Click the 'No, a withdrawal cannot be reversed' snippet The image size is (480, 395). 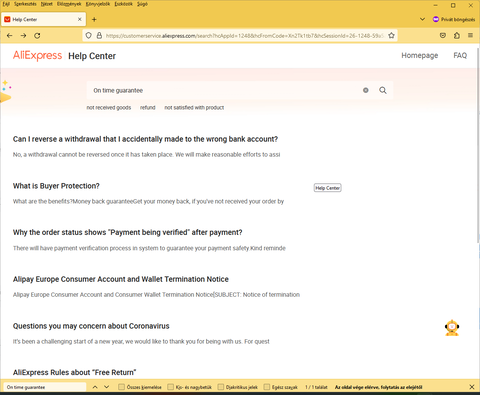coord(146,155)
